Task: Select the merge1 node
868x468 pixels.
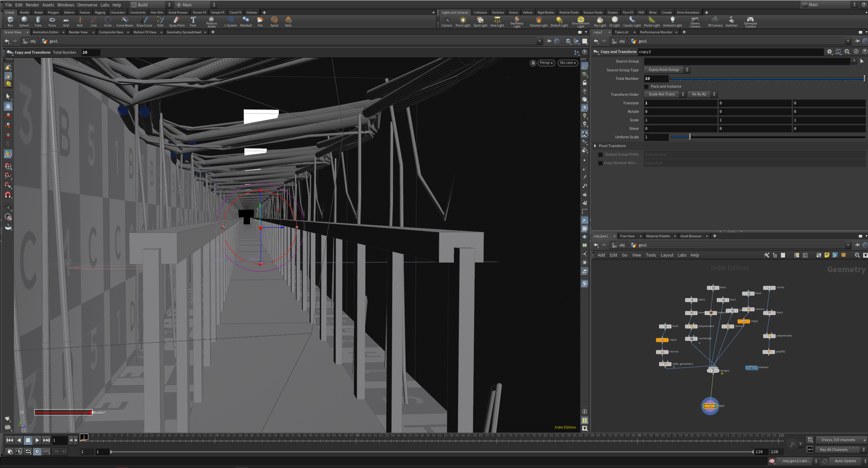Action: point(713,370)
